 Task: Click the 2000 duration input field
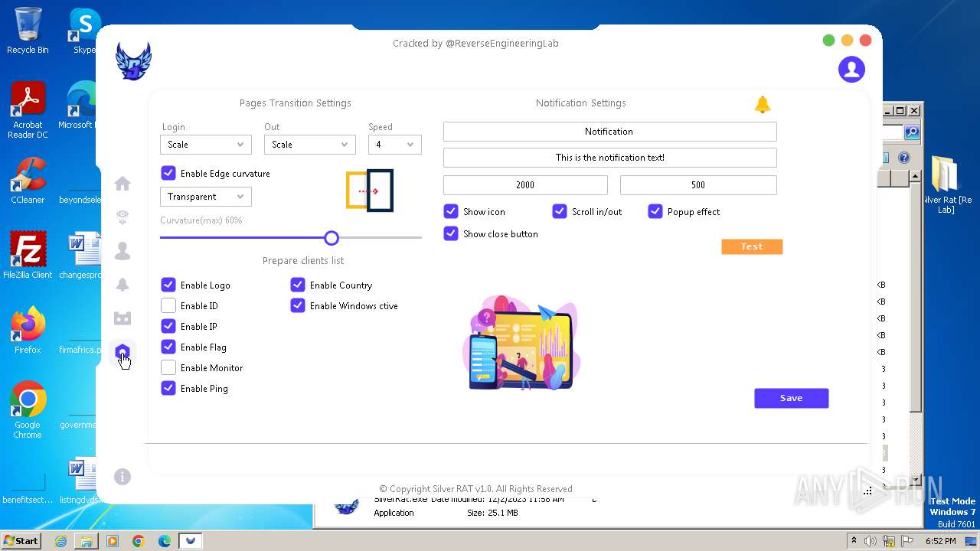click(525, 185)
